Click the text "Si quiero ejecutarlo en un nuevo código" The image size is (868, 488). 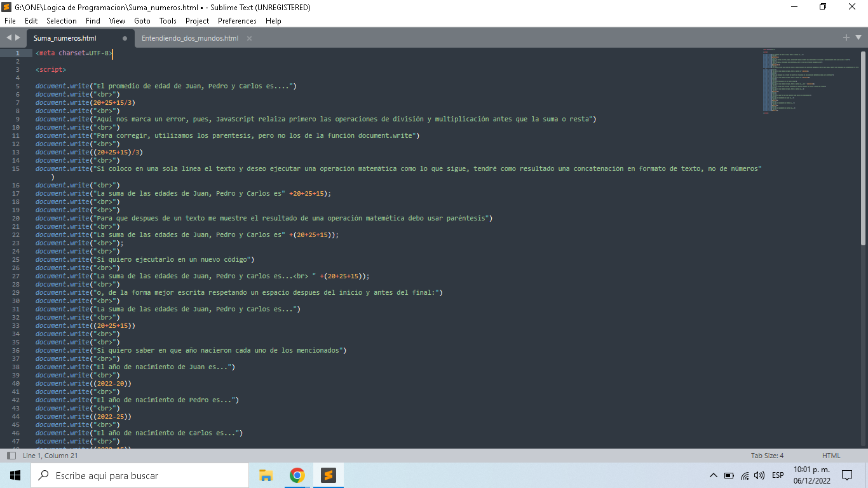[x=172, y=259]
